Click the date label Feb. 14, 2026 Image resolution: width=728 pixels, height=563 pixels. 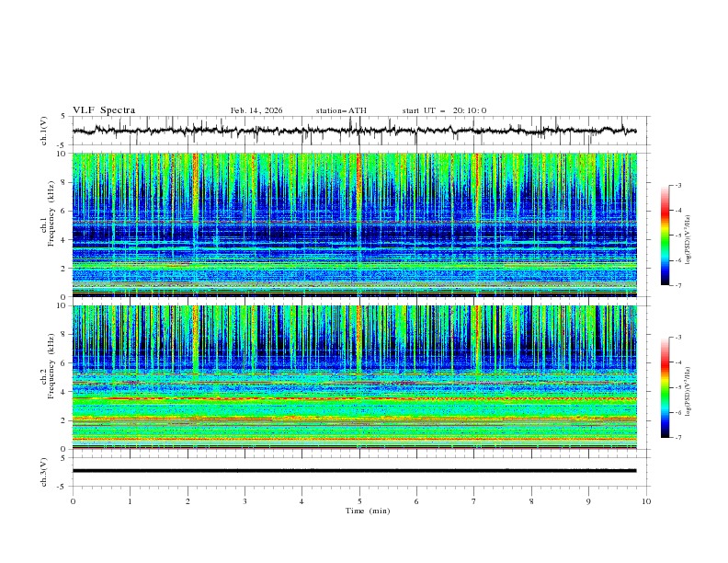(256, 110)
